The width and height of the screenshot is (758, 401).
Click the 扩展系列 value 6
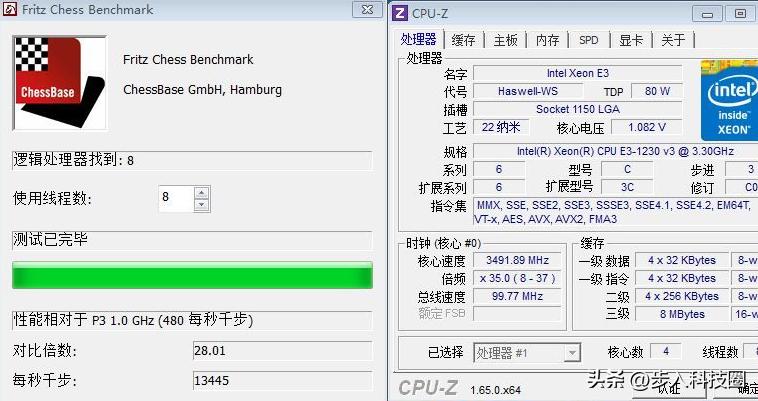click(x=499, y=187)
